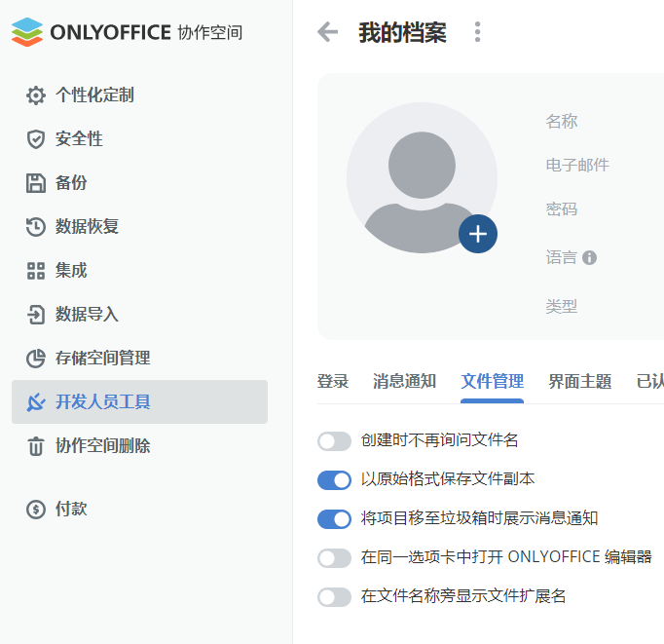Open 存储空间管理 section in sidebar
Screen dimensions: 664x644
(140, 359)
